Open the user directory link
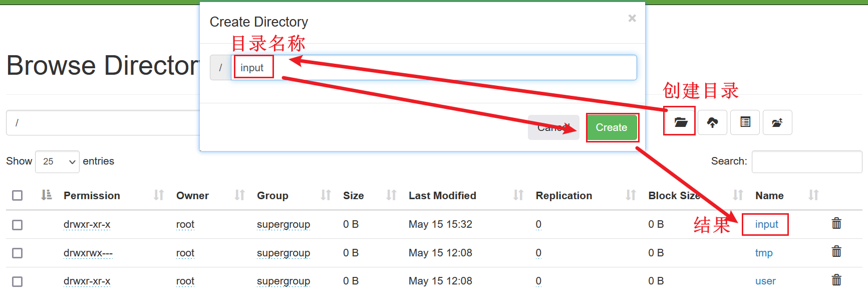The height and width of the screenshot is (297, 868). [765, 281]
